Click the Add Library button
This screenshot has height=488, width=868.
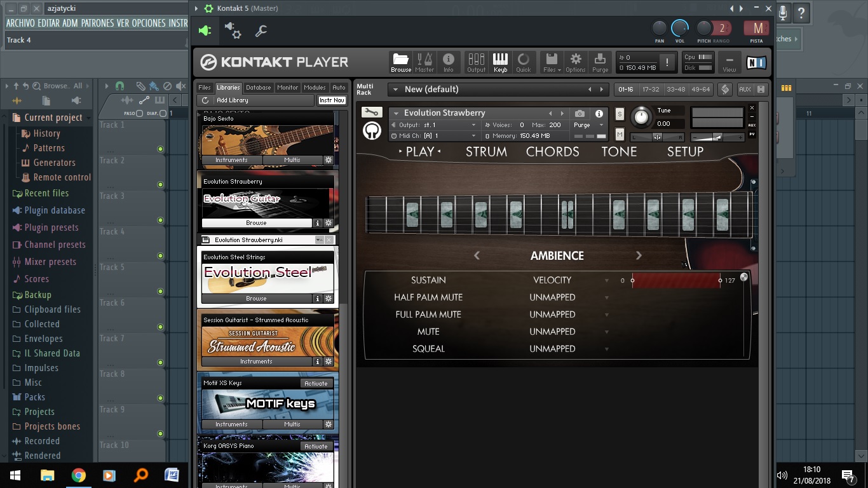coord(232,100)
